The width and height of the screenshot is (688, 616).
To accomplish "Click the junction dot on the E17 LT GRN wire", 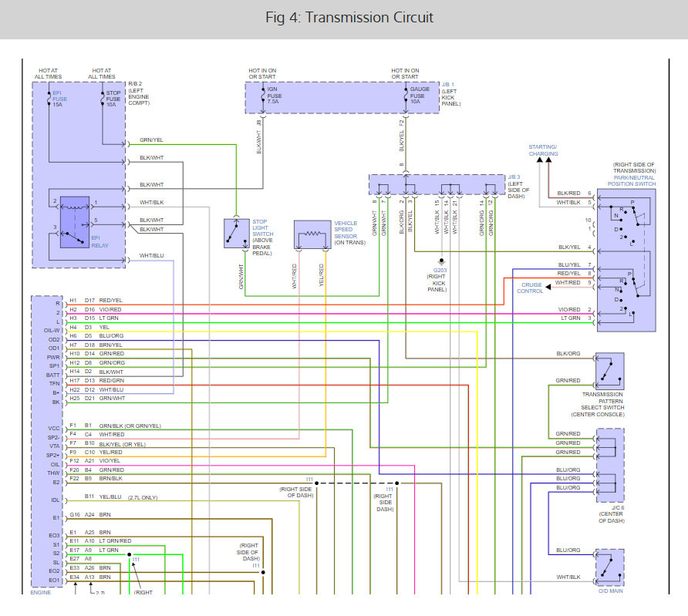I will (x=130, y=554).
